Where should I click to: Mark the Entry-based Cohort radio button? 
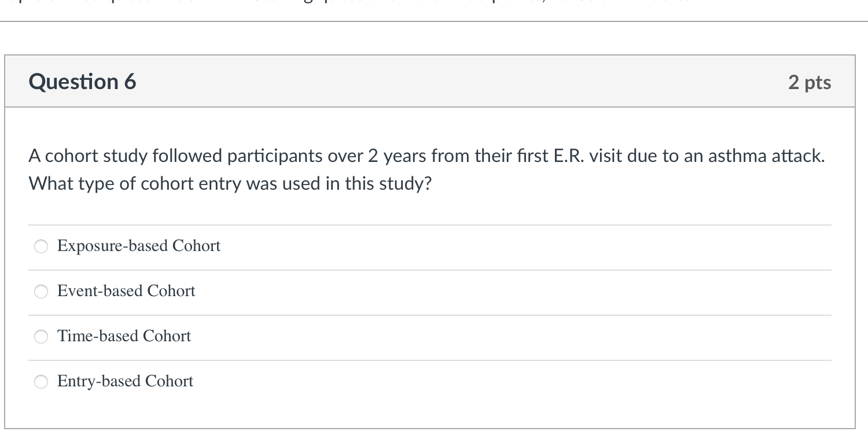pyautogui.click(x=41, y=382)
